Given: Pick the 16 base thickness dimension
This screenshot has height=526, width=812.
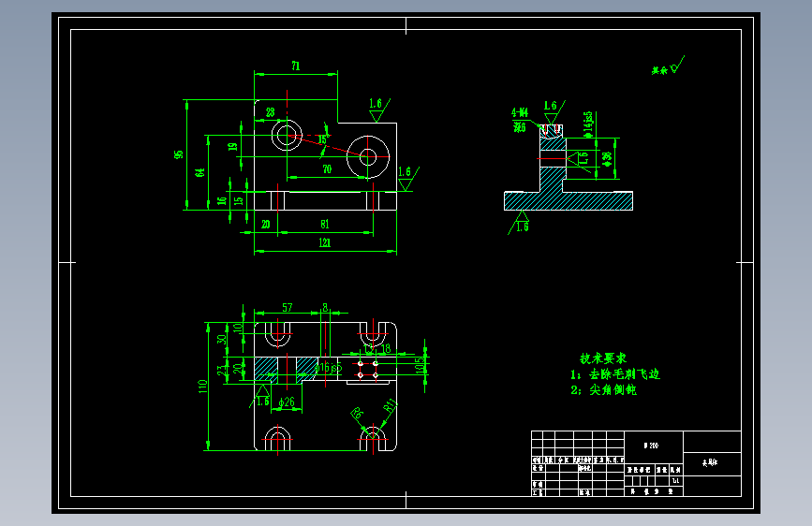Looking at the screenshot, I should pyautogui.click(x=222, y=200).
